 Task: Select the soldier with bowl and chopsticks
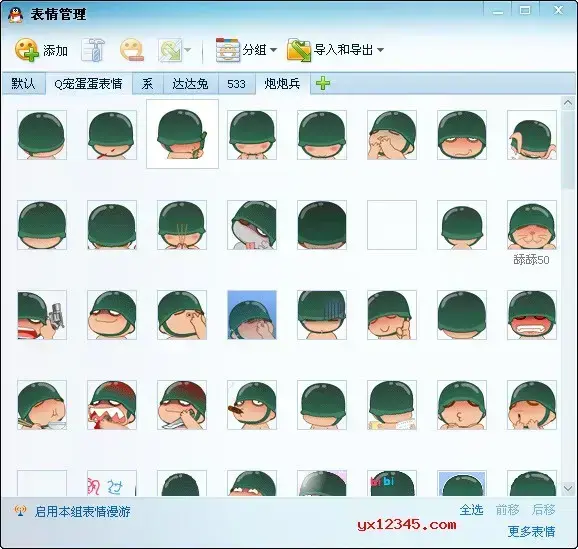(x=42, y=405)
